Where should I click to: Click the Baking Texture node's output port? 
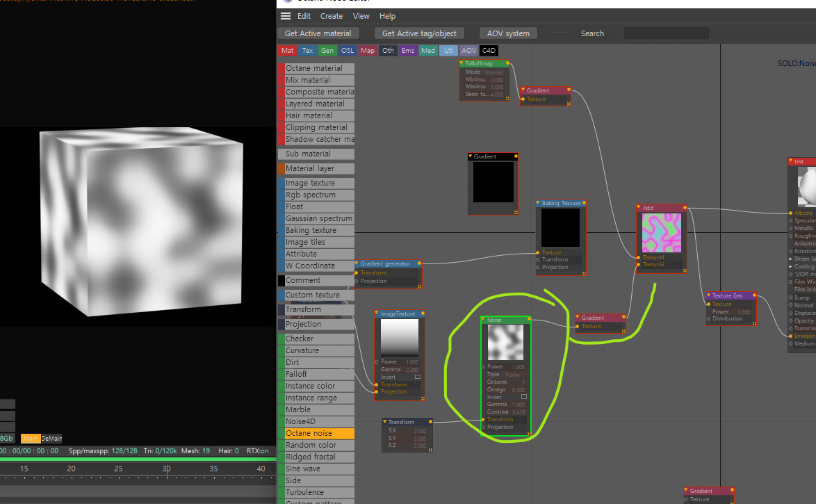584,203
